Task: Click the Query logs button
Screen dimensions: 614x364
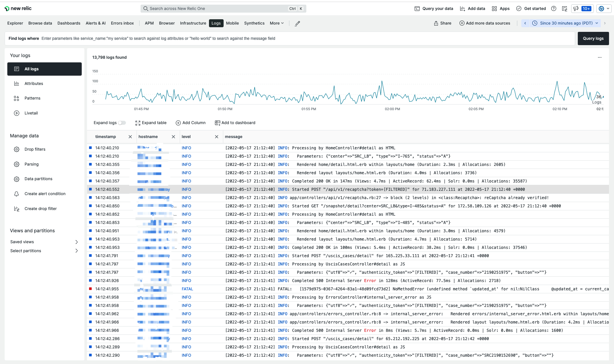Action: pos(593,38)
